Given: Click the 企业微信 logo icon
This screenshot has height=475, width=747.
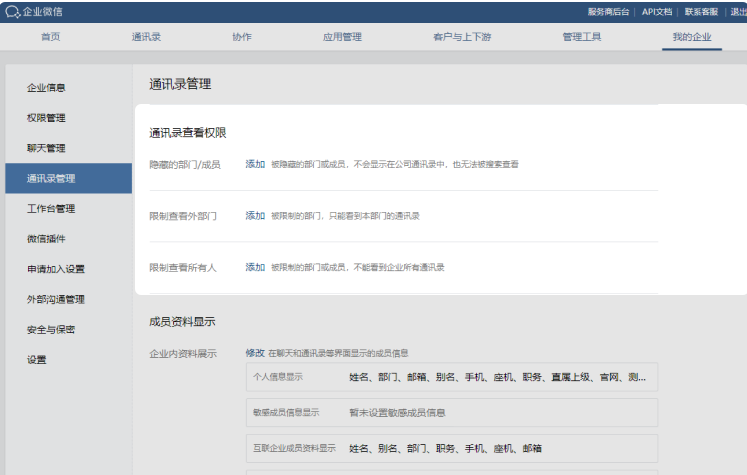Looking at the screenshot, I should point(12,11).
